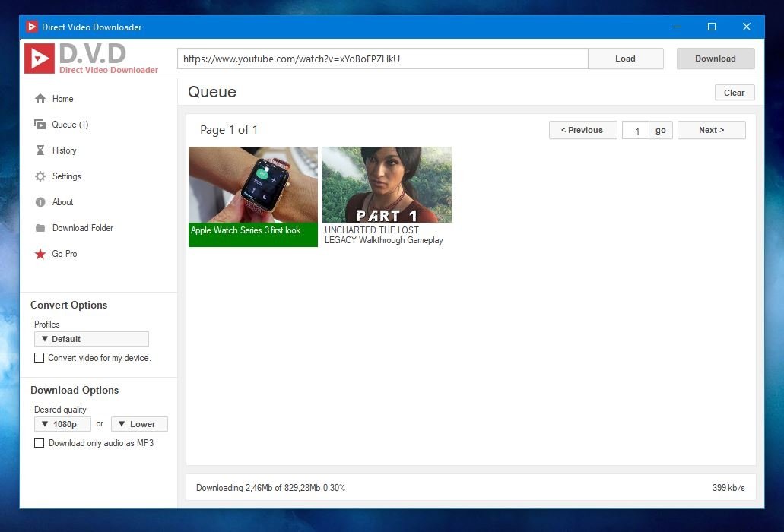Screen dimensions: 784x532
Task: Click the About info icon
Action: [40, 202]
